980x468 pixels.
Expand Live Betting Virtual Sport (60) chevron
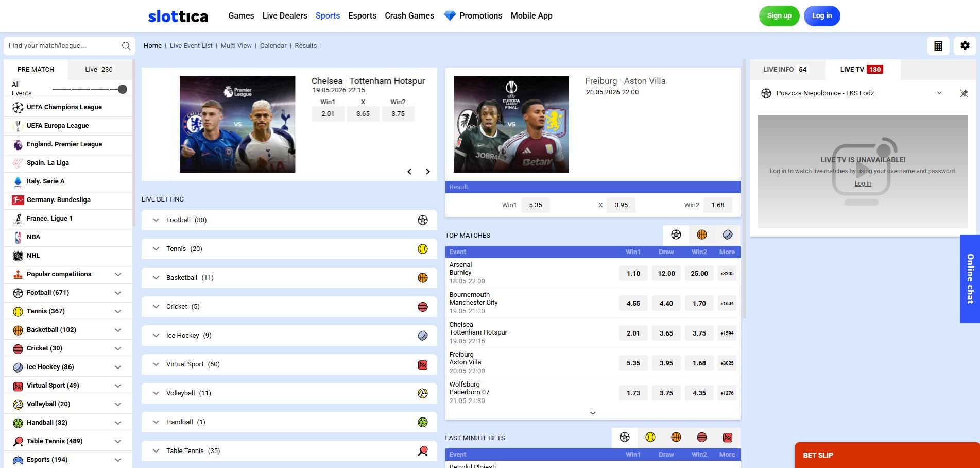coord(156,364)
